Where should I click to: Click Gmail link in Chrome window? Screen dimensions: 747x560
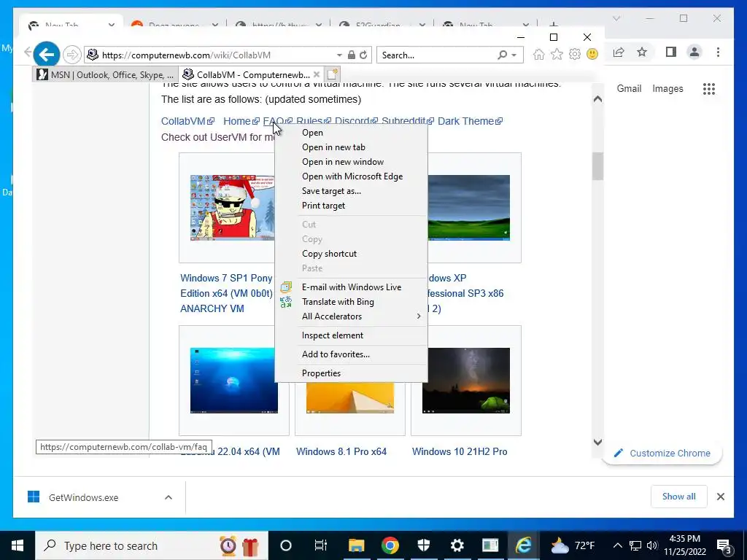click(x=629, y=88)
